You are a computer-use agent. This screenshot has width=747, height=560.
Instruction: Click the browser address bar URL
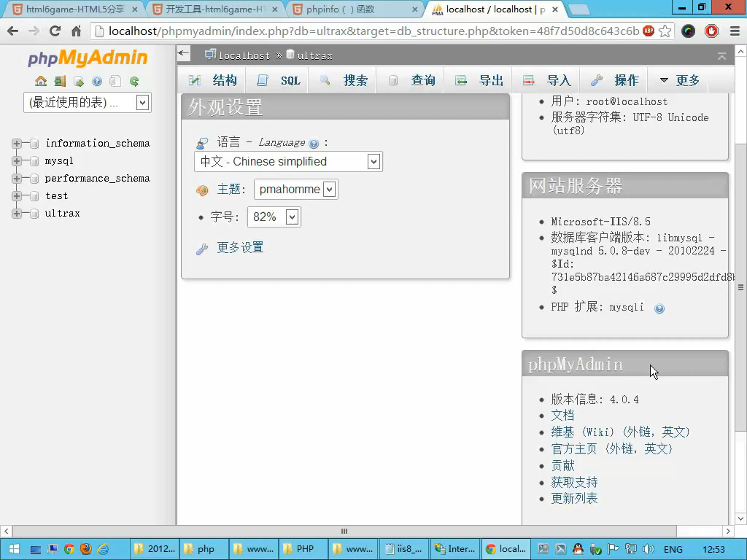pos(374,31)
